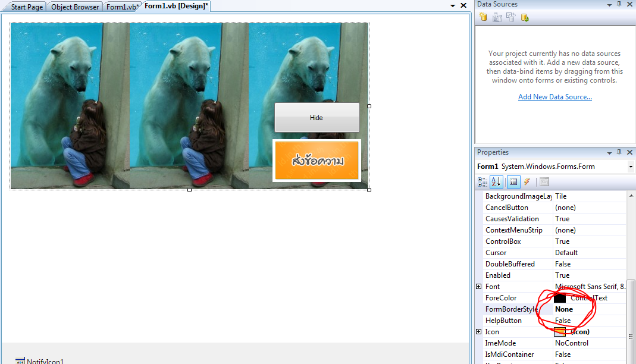The width and height of the screenshot is (636, 364).
Task: Open the Form1 object selector dropdown
Action: click(631, 167)
